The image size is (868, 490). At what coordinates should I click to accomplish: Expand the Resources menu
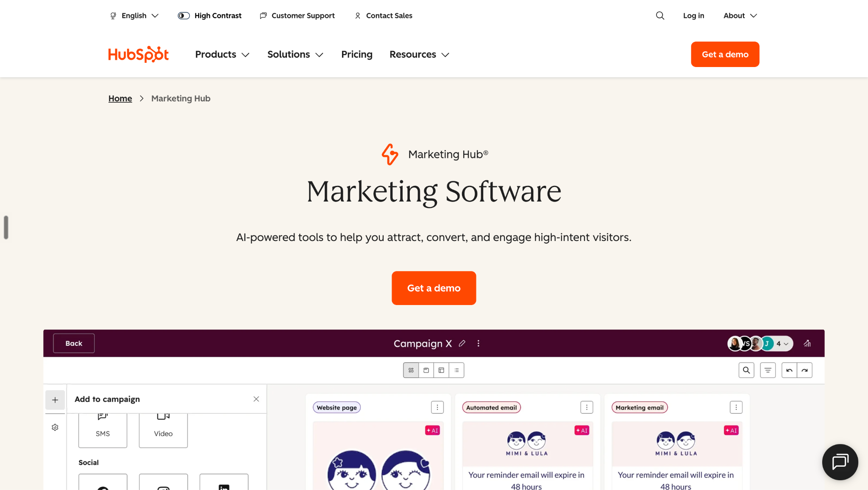coord(419,54)
